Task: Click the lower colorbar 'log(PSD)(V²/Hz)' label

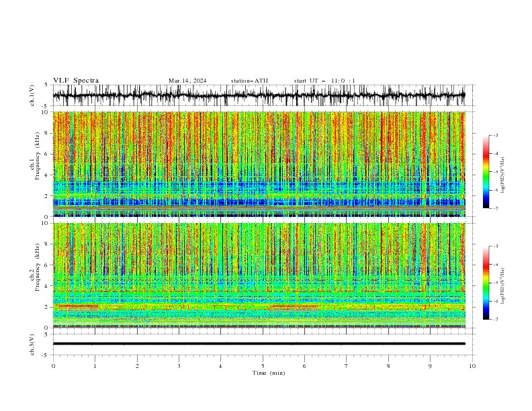Action: click(503, 285)
